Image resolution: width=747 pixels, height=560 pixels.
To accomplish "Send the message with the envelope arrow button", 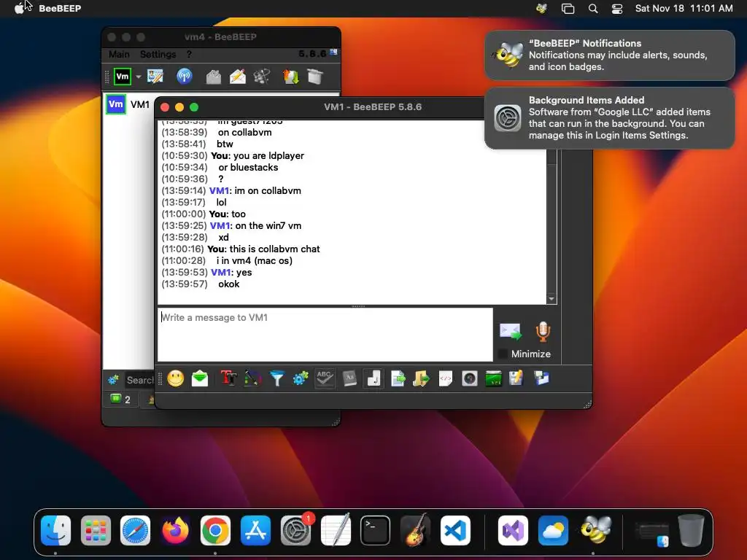I will tap(510, 332).
